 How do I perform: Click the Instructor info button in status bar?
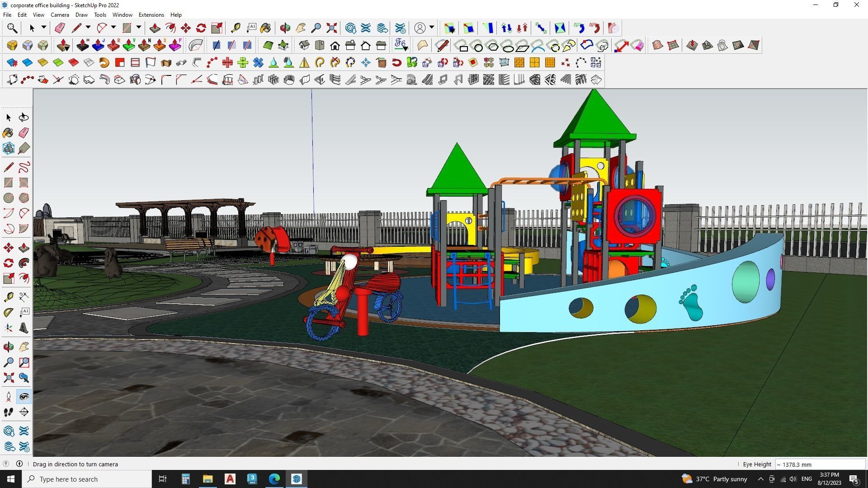tap(19, 464)
